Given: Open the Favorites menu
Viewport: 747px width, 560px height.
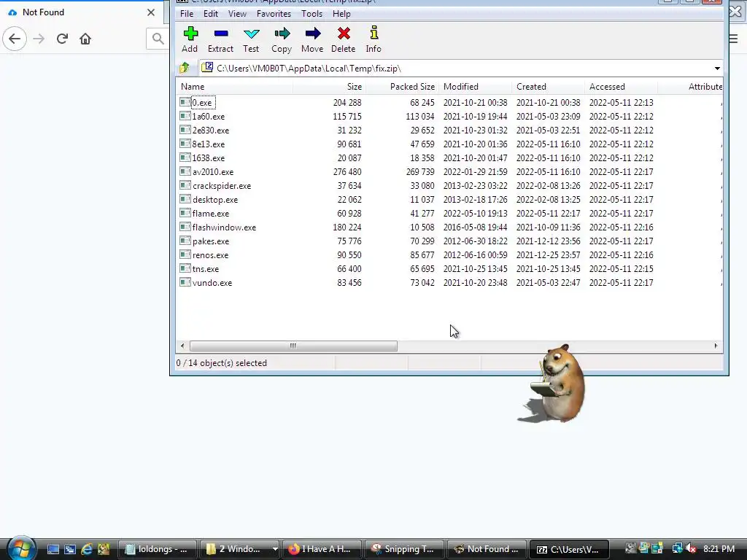Looking at the screenshot, I should (x=274, y=14).
